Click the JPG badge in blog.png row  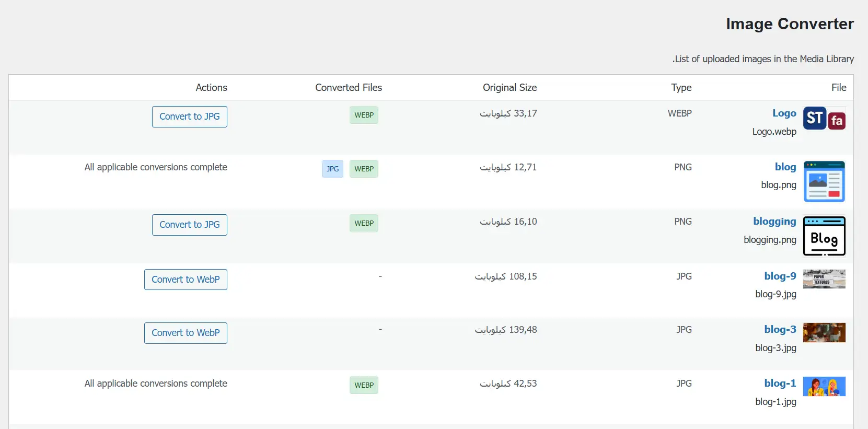click(x=332, y=169)
